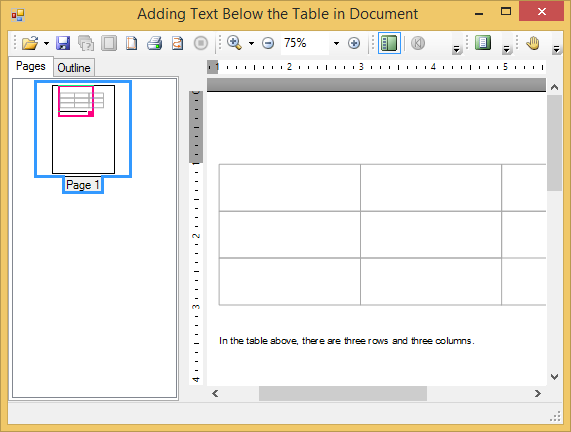Toggle the continuous page view icon
571x432 pixels.
(x=483, y=43)
